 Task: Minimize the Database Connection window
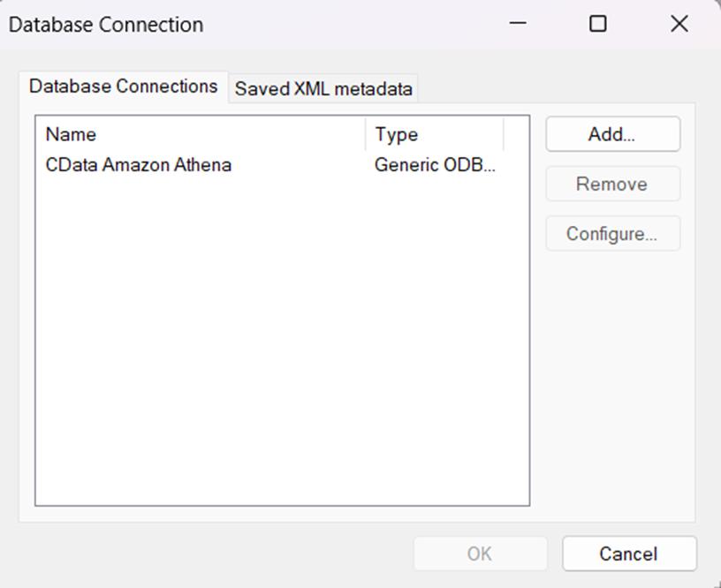click(518, 24)
